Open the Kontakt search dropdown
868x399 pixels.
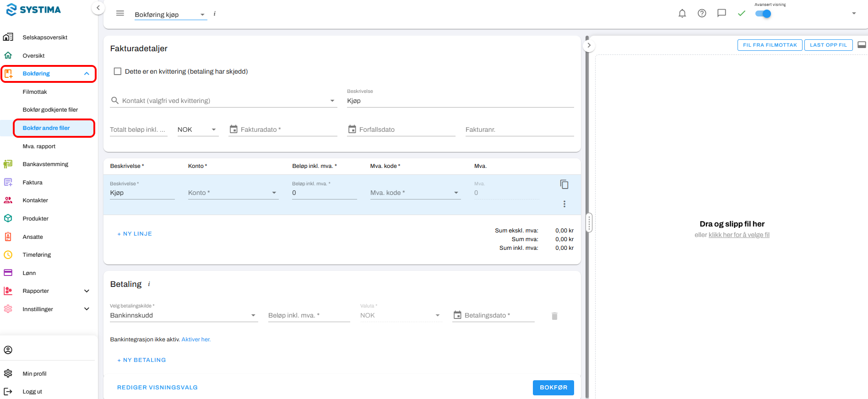[x=223, y=101]
